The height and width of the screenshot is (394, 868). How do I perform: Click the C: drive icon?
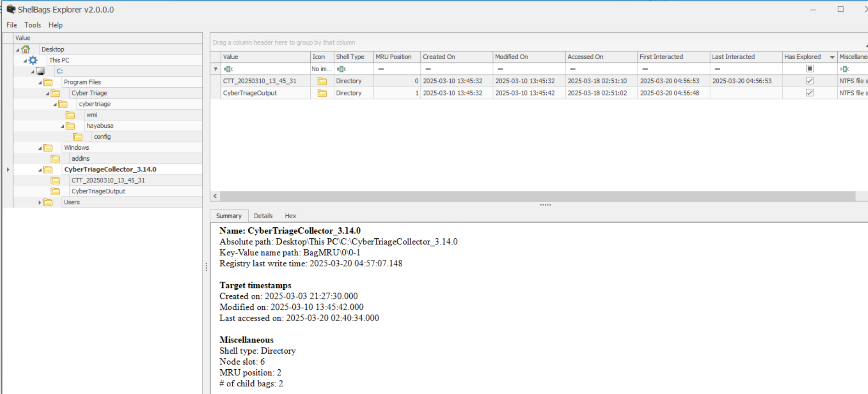[40, 71]
